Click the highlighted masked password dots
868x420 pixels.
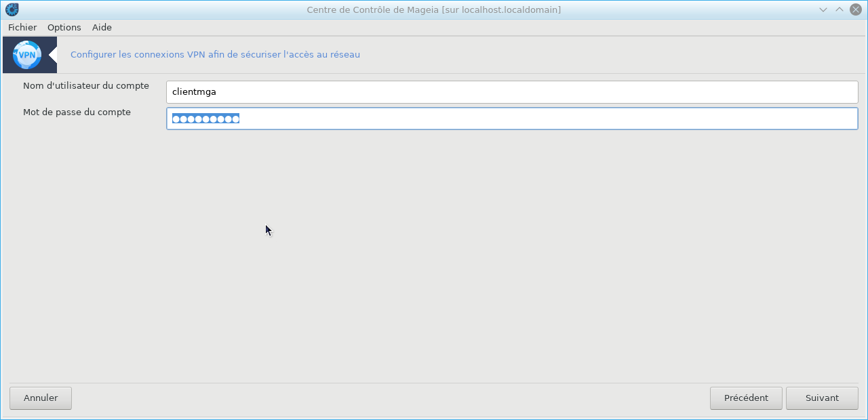point(205,119)
